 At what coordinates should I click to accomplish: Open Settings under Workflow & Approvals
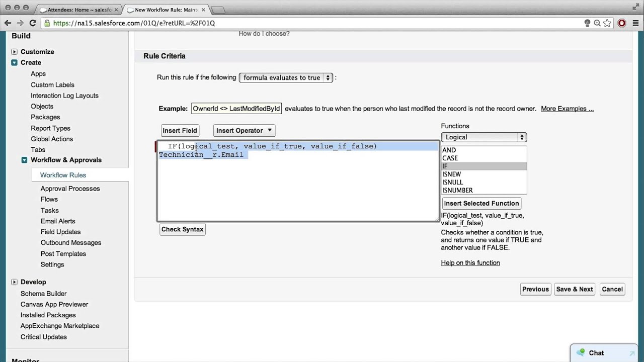[x=52, y=264]
